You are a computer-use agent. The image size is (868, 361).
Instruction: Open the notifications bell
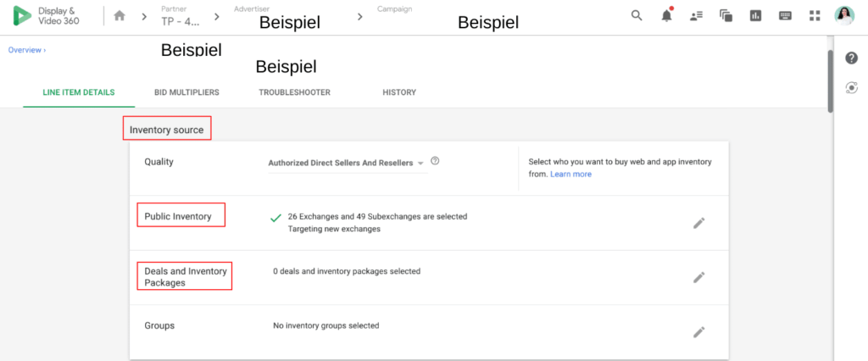[x=667, y=15]
